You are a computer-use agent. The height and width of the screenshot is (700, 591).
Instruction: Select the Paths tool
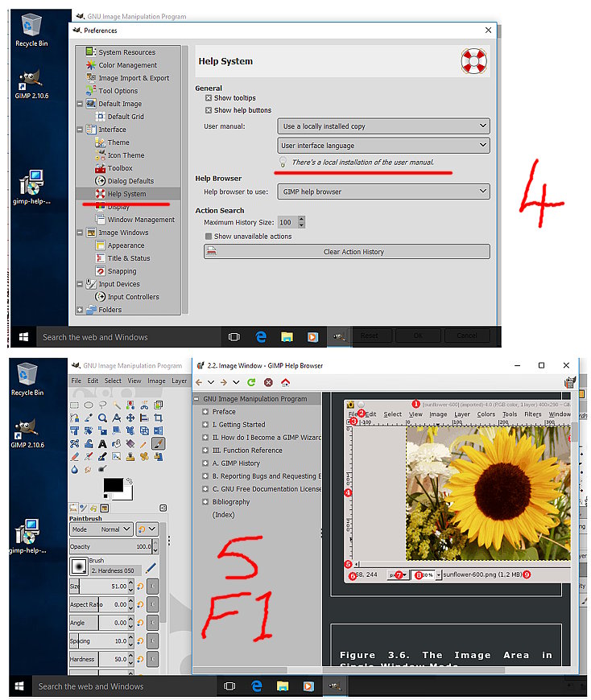point(74,418)
